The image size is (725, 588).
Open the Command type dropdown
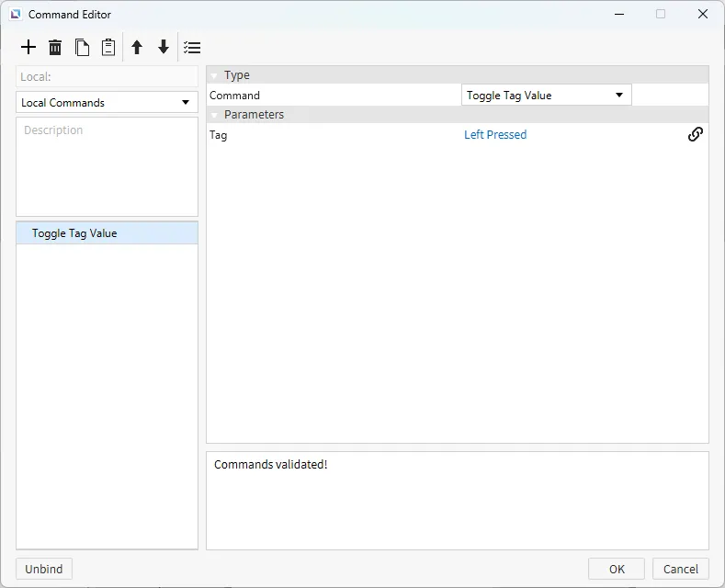546,95
